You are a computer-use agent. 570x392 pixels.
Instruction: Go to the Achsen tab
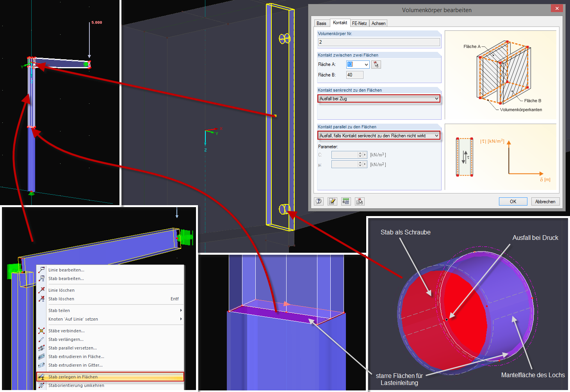click(x=379, y=23)
